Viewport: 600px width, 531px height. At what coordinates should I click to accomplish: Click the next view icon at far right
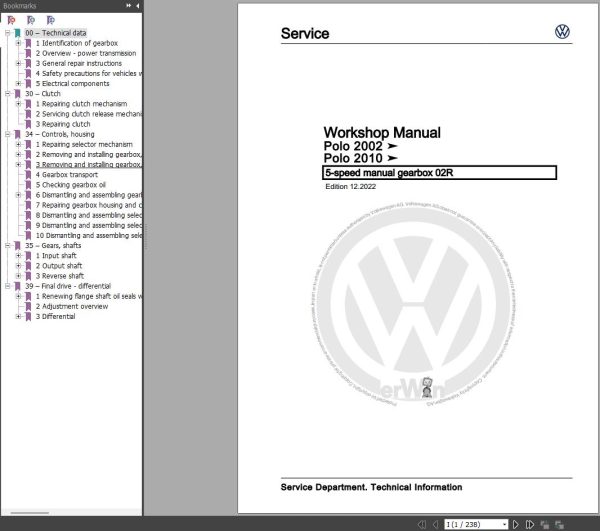[559, 524]
